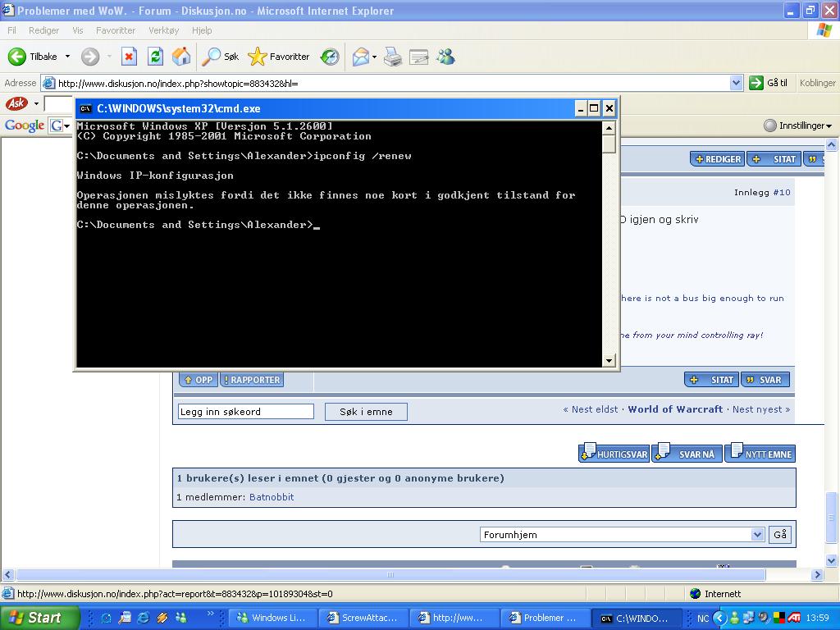Screen dimensions: 840x630
Task: Open the Mail envelope icon
Action: coord(360,57)
